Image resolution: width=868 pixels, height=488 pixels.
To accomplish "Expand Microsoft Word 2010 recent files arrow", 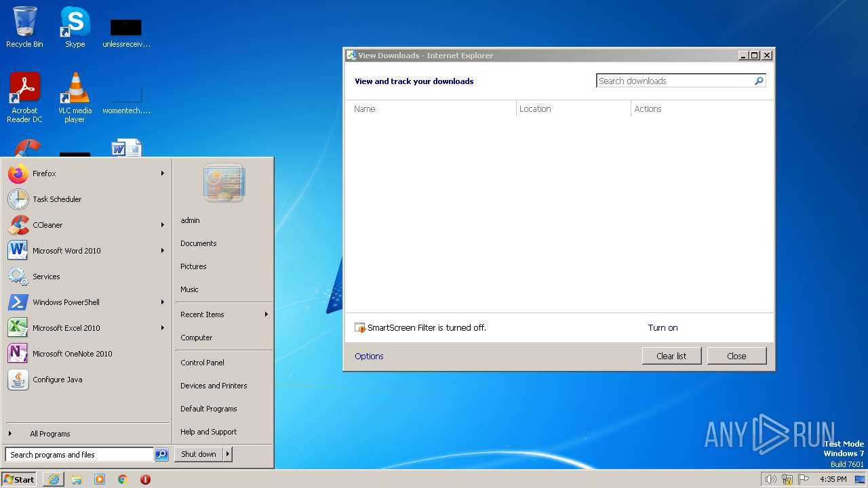I will [163, 251].
